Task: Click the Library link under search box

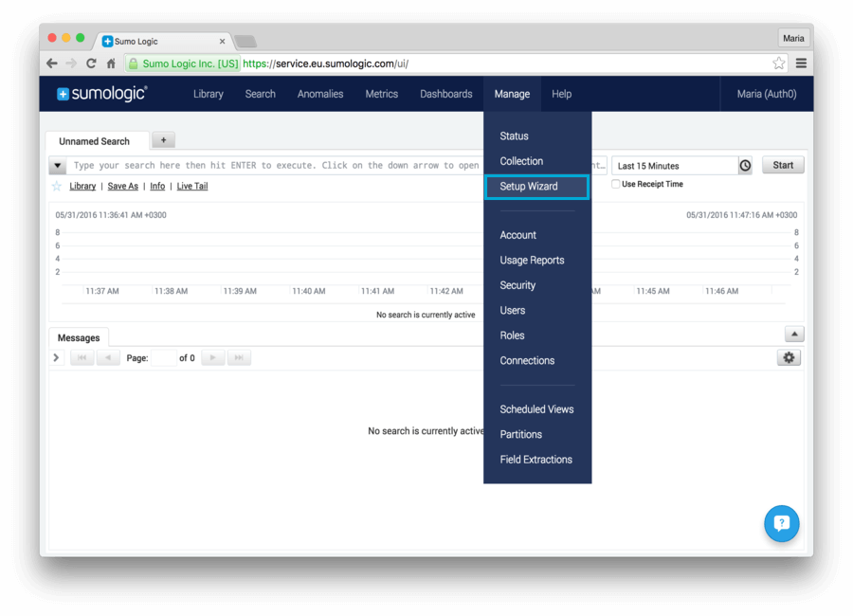Action: 82,186
